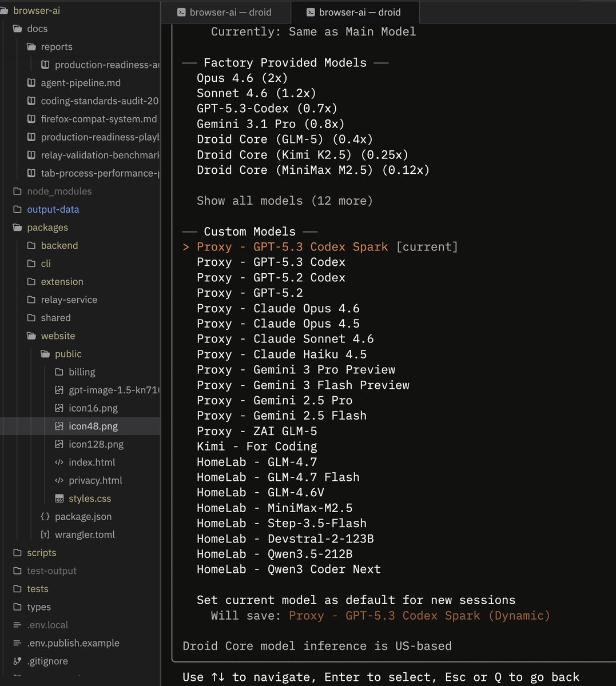This screenshot has width=616, height=686.
Task: Click terminal icon on second droid tab
Action: coord(310,12)
